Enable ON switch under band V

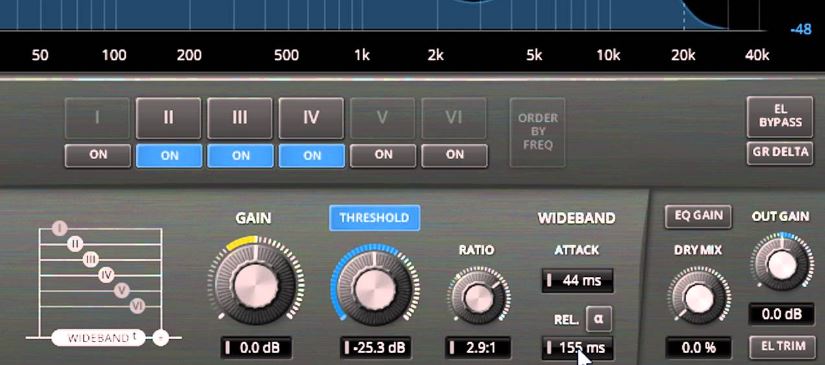pyautogui.click(x=383, y=156)
